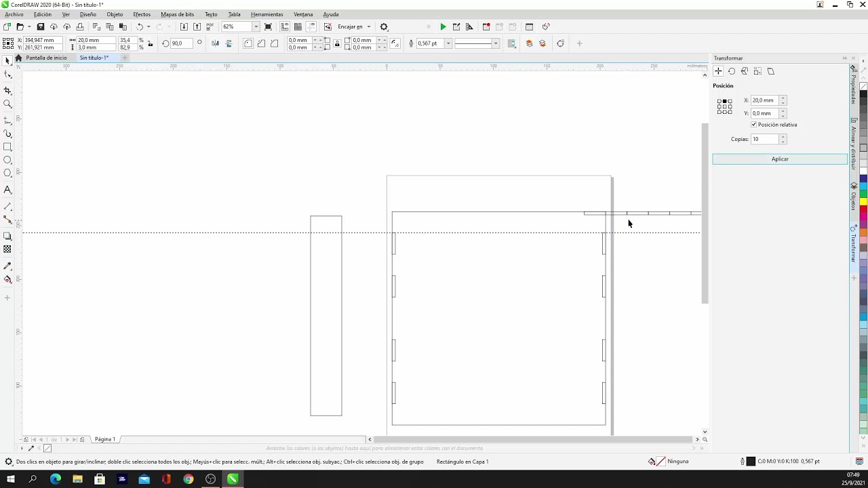Select the Drop Shadow tool
Screen dimensions: 868x488
(x=7, y=236)
